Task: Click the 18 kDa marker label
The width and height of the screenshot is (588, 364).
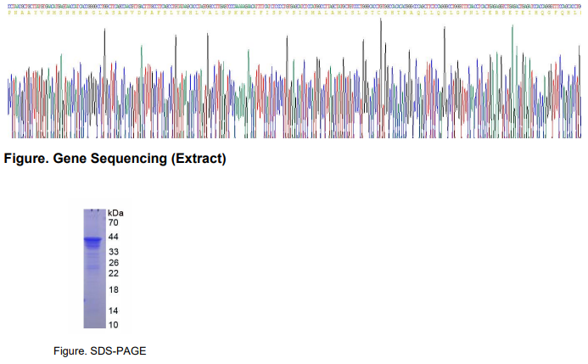Action: pyautogui.click(x=114, y=289)
